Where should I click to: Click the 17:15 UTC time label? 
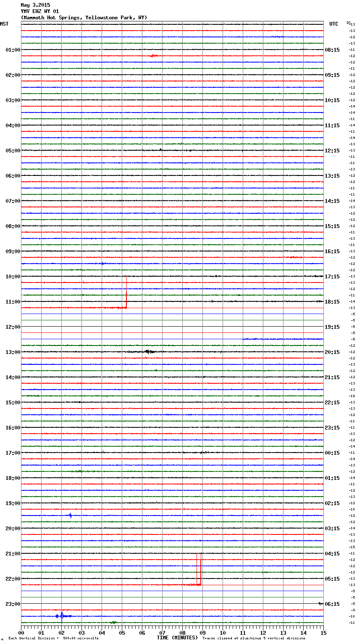click(332, 277)
